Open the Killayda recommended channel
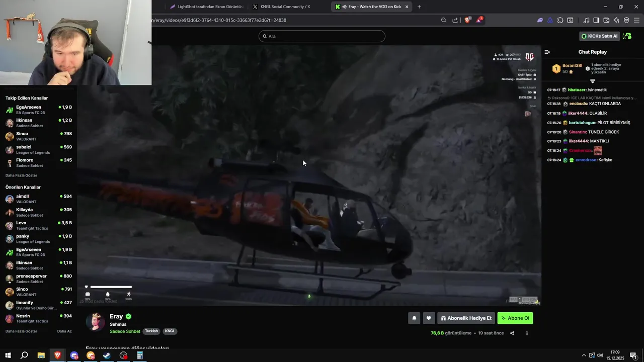 [39, 212]
